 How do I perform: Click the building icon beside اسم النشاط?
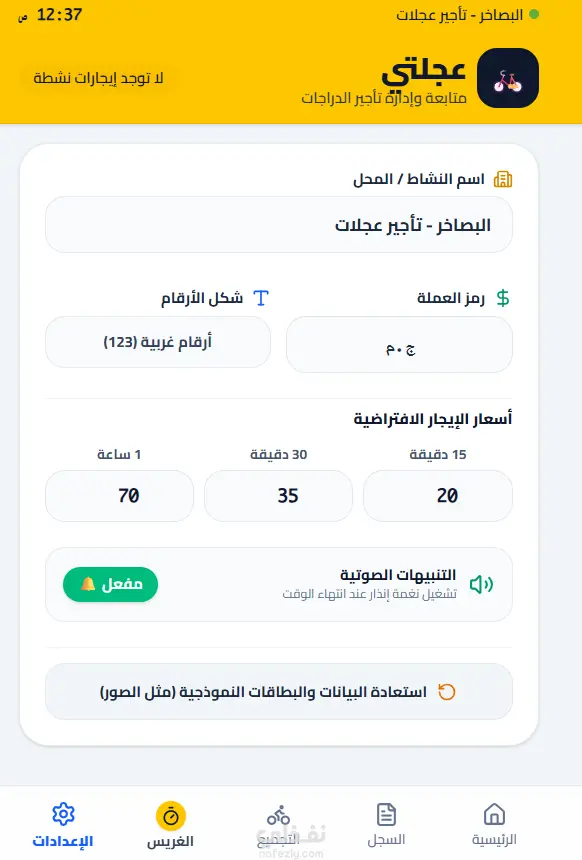pos(502,179)
